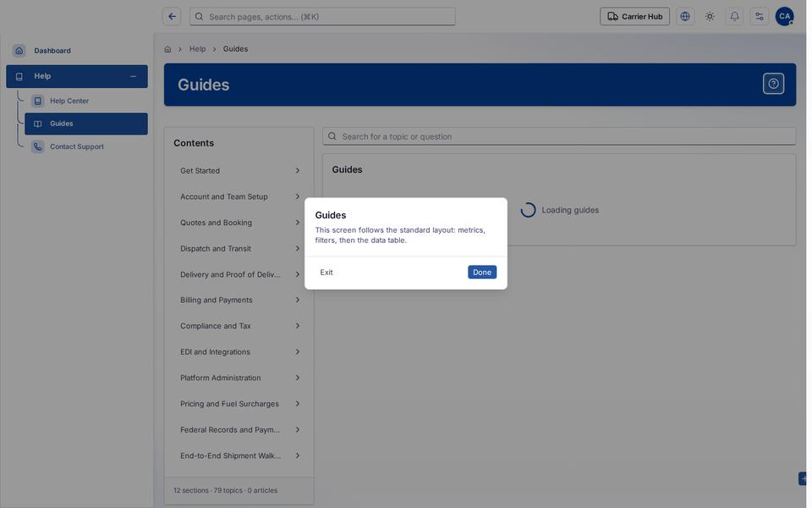Image resolution: width=812 pixels, height=508 pixels.
Task: Click the Help book icon in sidebar
Action: click(19, 76)
